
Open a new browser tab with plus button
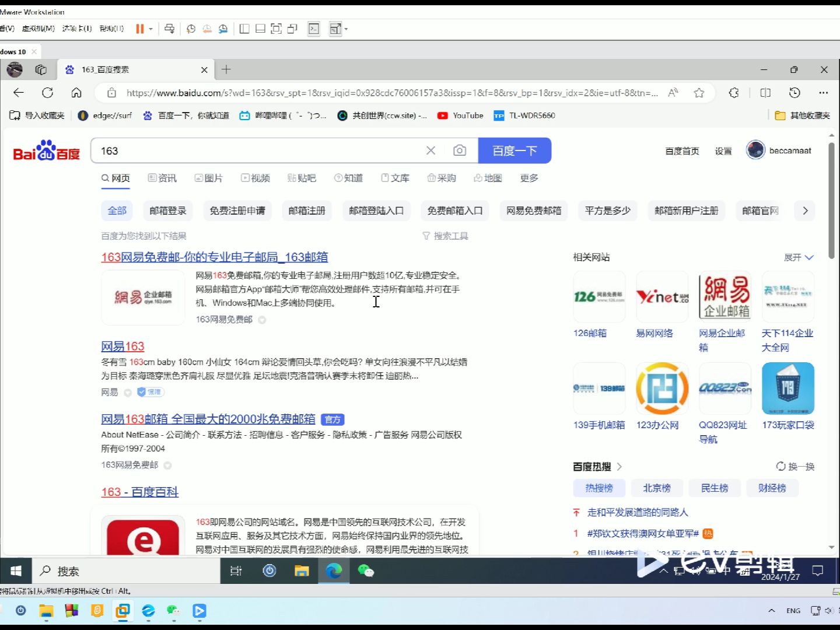pyautogui.click(x=226, y=70)
